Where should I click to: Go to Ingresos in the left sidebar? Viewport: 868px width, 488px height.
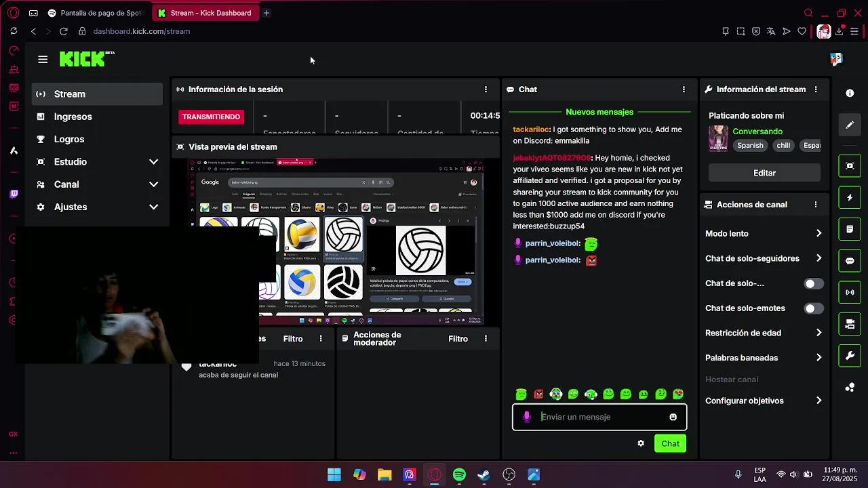(x=97, y=117)
